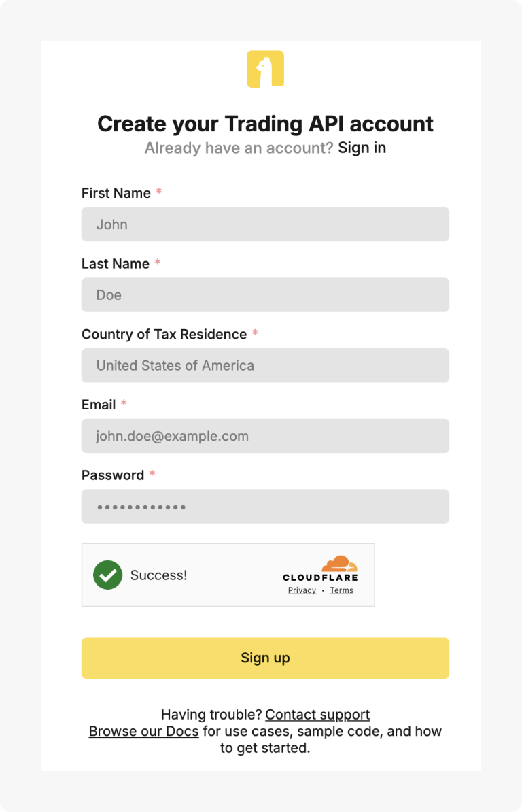Click the green Cloudflare success checkmark
Image resolution: width=522 pixels, height=812 pixels.
pos(107,575)
